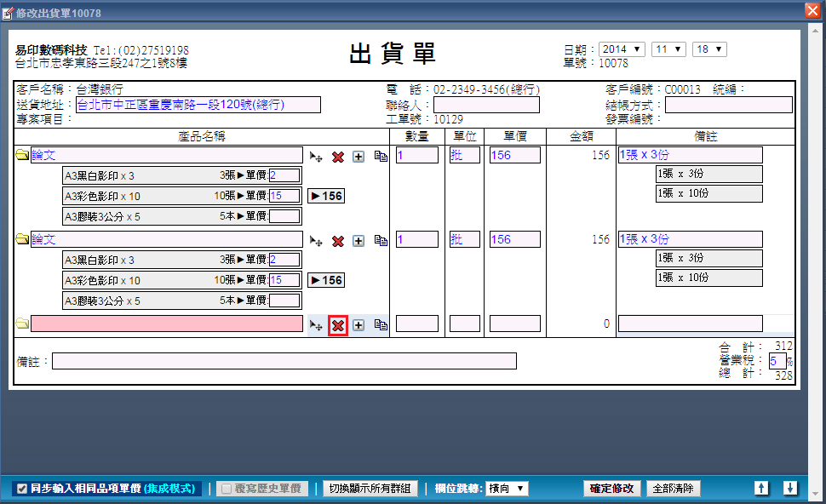This screenshot has height=504, width=826.
Task: Click the 送貨地址 address input field
Action: tap(198, 105)
